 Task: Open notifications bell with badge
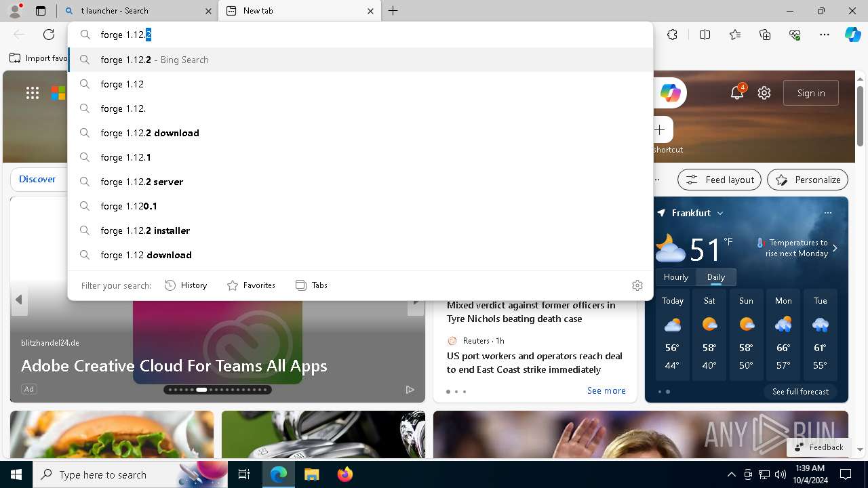737,92
